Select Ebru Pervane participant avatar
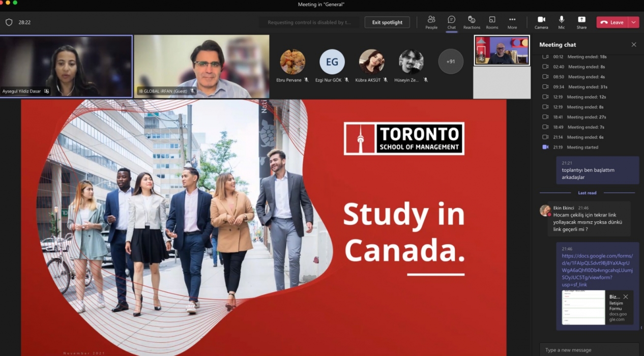This screenshot has width=644, height=356. [292, 62]
